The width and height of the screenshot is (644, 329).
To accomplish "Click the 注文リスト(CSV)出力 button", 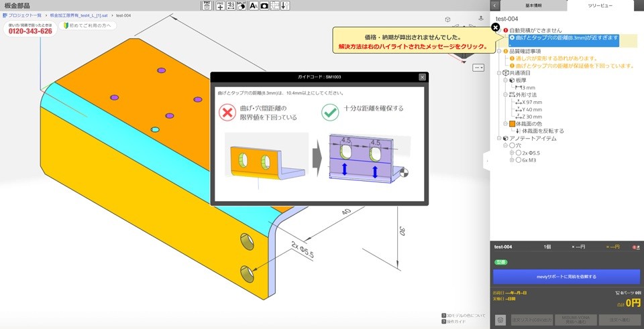I will [531, 320].
